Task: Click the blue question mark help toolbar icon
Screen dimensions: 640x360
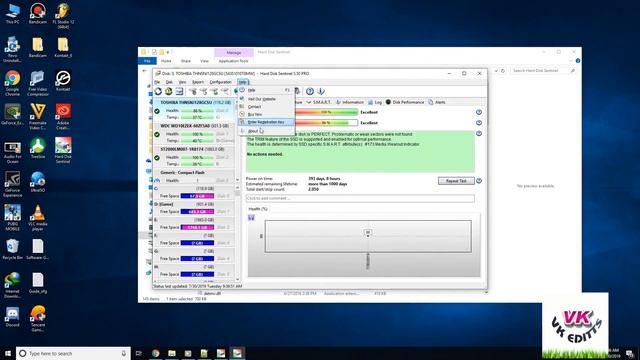Action: [310, 91]
